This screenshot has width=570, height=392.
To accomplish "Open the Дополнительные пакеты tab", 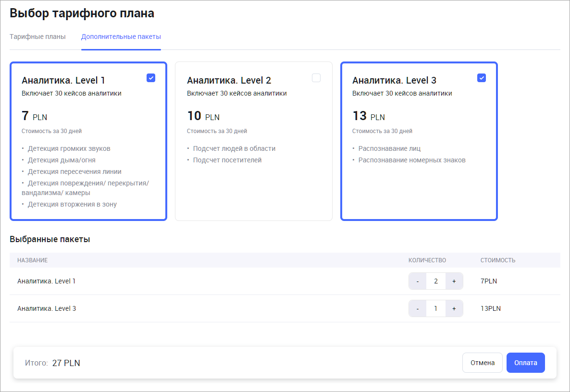I will 121,37.
